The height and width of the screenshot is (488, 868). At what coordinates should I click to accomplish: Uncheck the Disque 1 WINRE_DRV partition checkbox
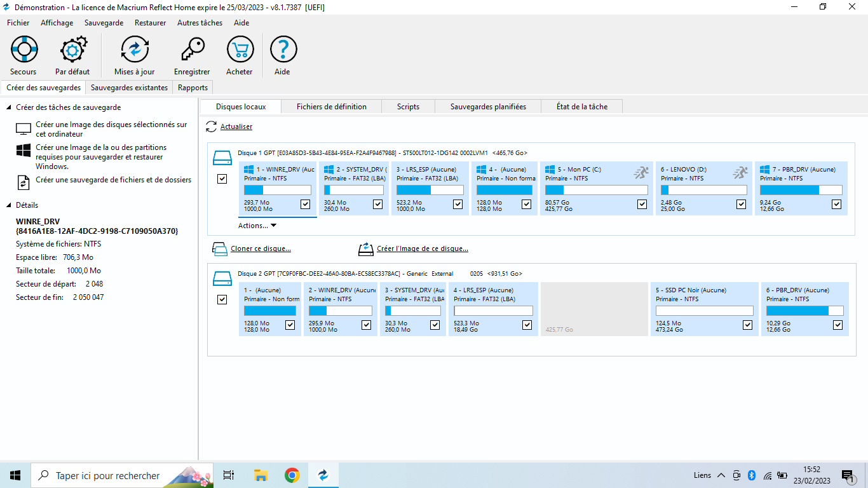click(306, 204)
